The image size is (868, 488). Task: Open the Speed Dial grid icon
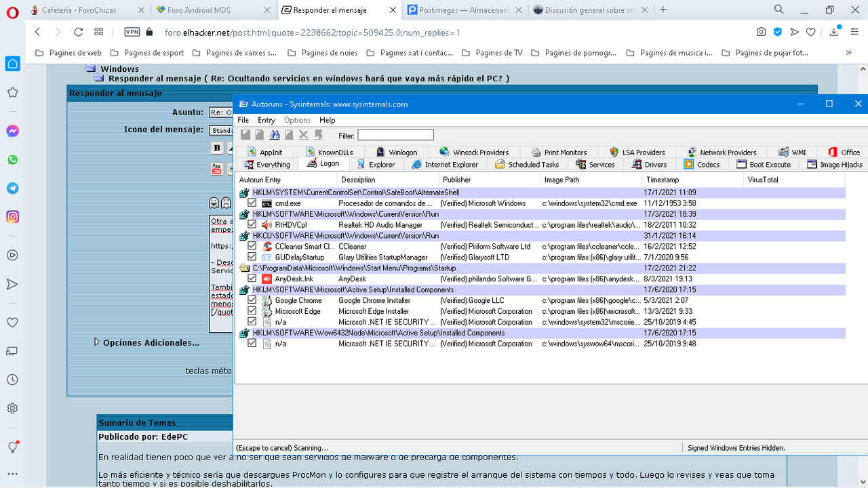coord(98,32)
